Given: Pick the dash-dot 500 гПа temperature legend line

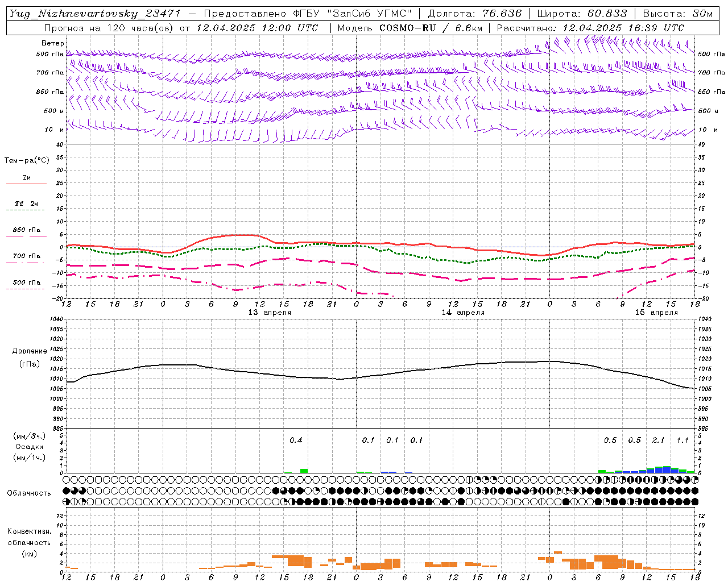Looking at the screenshot, I should pyautogui.click(x=26, y=289).
